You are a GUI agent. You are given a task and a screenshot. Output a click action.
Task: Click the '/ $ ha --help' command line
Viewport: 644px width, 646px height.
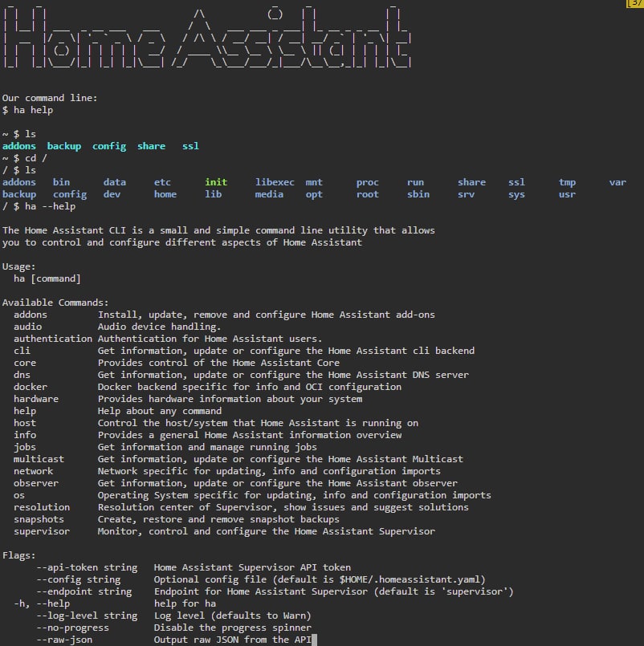coord(39,206)
